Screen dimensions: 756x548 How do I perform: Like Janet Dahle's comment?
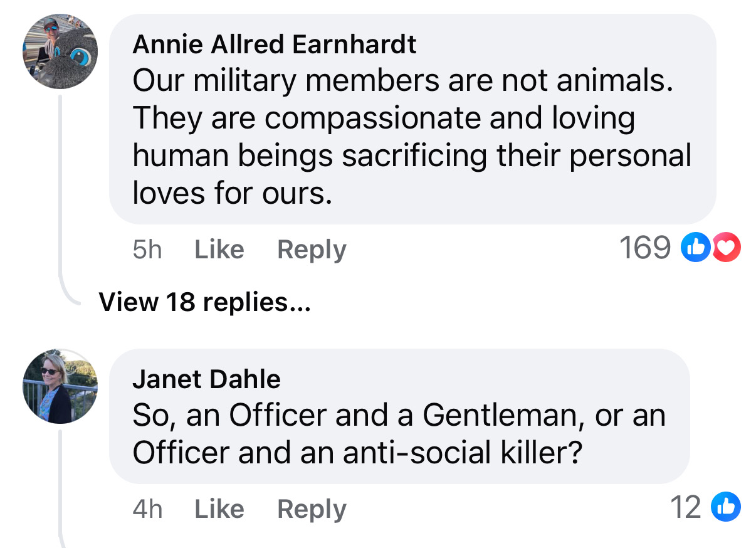[x=219, y=508]
